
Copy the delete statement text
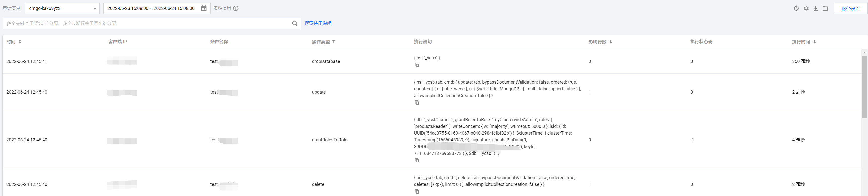[x=417, y=191]
